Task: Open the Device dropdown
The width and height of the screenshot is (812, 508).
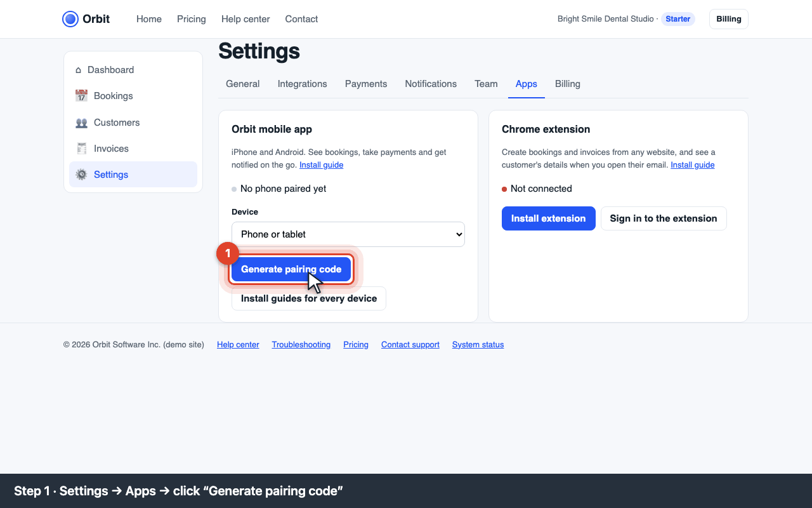Action: (x=348, y=234)
